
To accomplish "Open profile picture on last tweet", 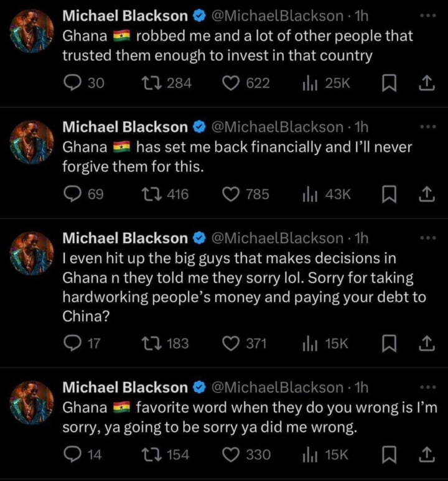I will point(32,403).
